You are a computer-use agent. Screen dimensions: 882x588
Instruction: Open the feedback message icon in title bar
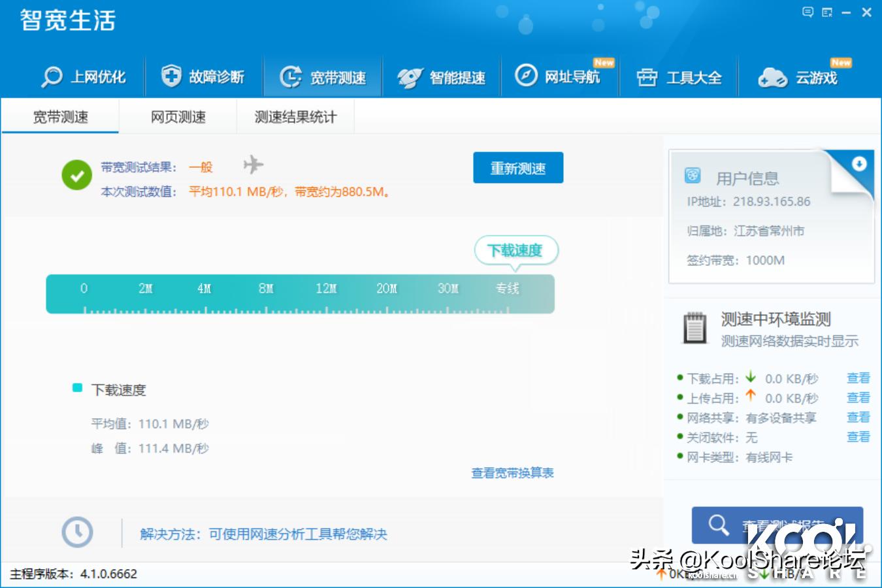(808, 12)
